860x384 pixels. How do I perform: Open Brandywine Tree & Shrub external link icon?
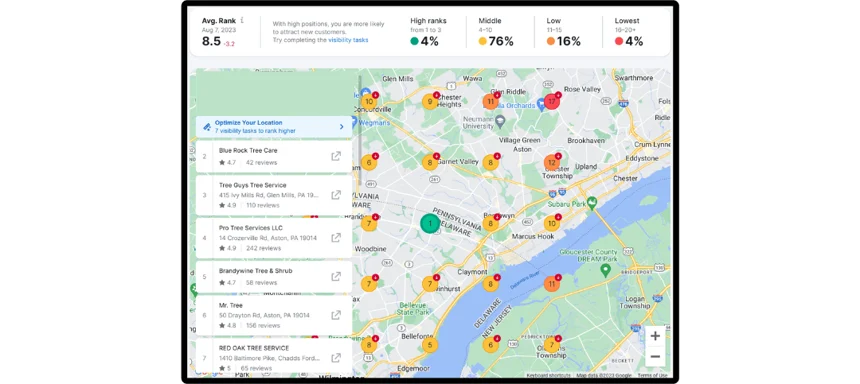click(336, 276)
